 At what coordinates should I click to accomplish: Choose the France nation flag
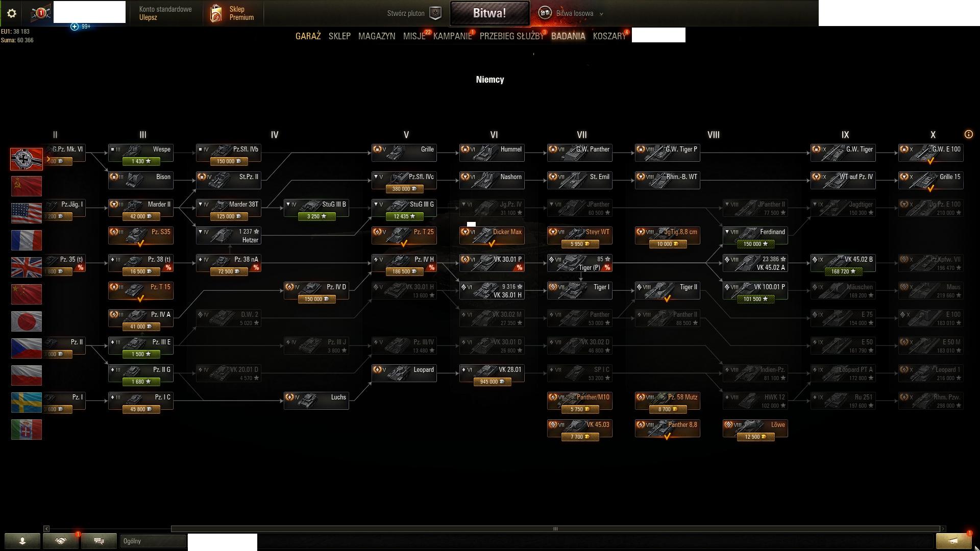[x=27, y=240]
